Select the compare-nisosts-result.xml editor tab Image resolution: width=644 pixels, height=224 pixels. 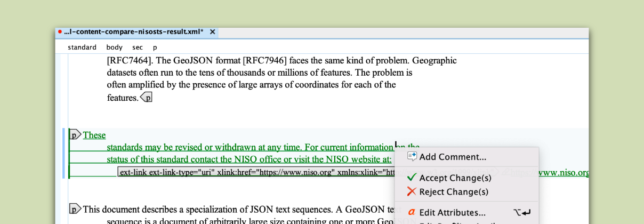(x=133, y=32)
